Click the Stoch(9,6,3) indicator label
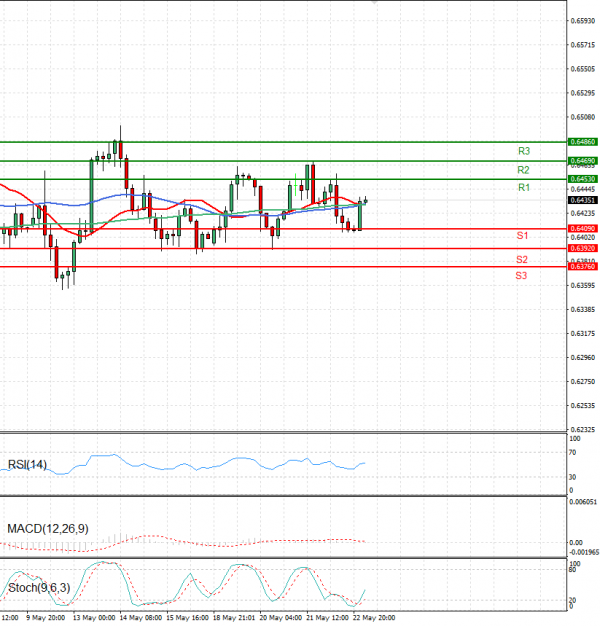The image size is (600, 626). 37,586
